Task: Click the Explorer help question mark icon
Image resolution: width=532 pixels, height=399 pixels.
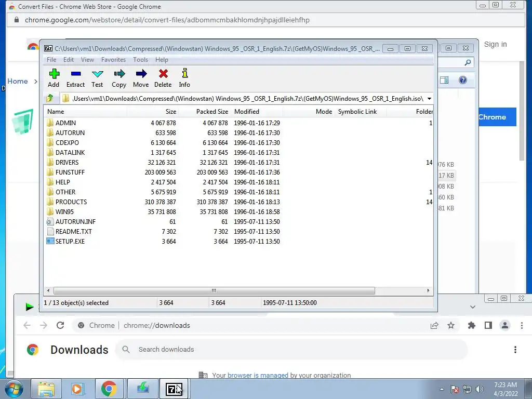Action: click(463, 80)
